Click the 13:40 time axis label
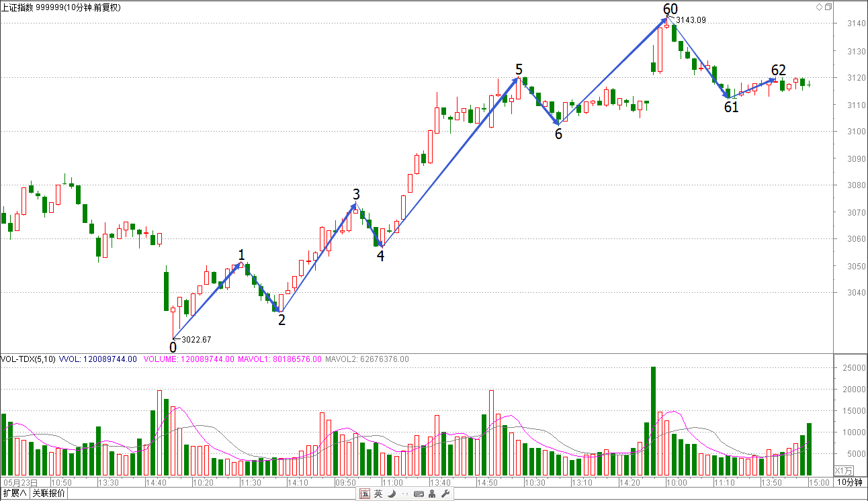868x501 pixels. click(x=441, y=482)
